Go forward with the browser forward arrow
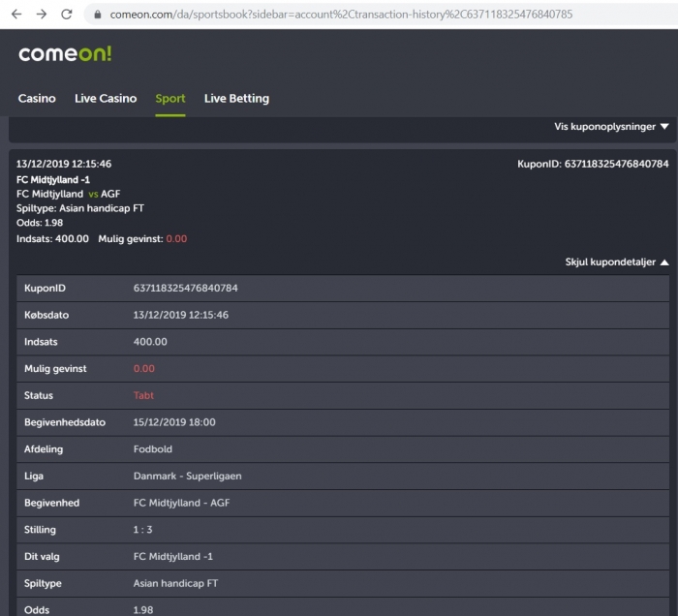This screenshot has height=616, width=678. tap(42, 15)
